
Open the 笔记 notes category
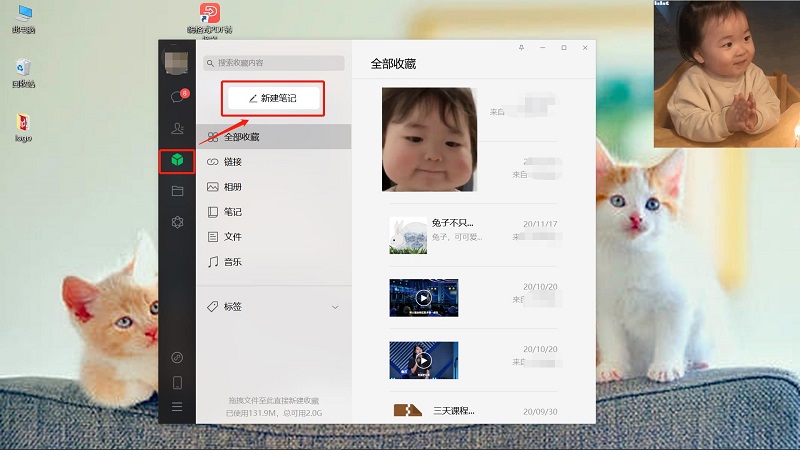pyautogui.click(x=232, y=212)
